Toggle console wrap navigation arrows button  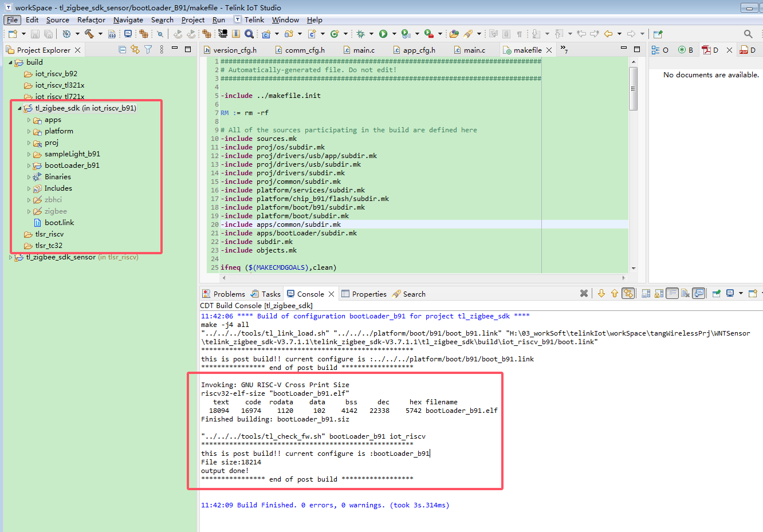[x=628, y=293]
